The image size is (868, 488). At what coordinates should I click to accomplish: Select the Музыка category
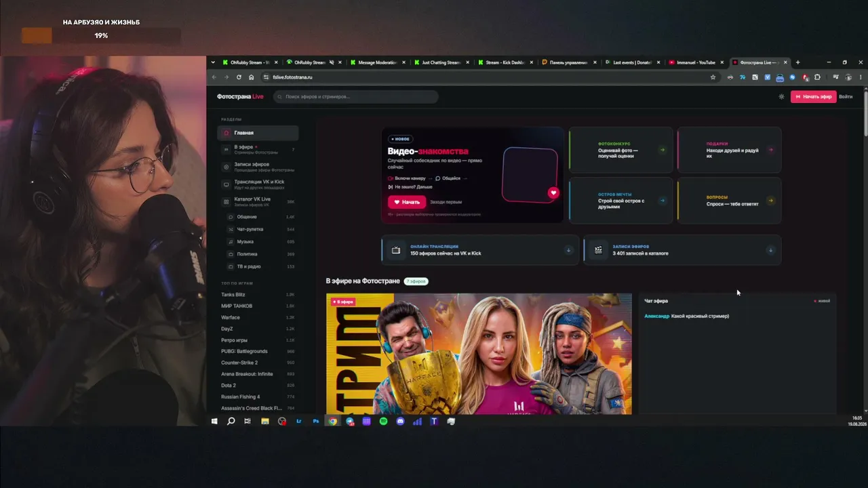[x=261, y=242]
